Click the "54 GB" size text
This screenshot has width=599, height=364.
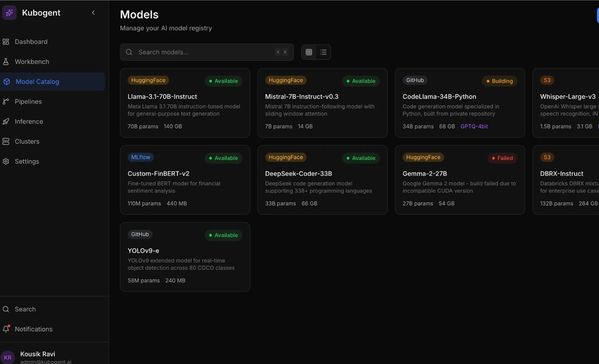point(447,204)
